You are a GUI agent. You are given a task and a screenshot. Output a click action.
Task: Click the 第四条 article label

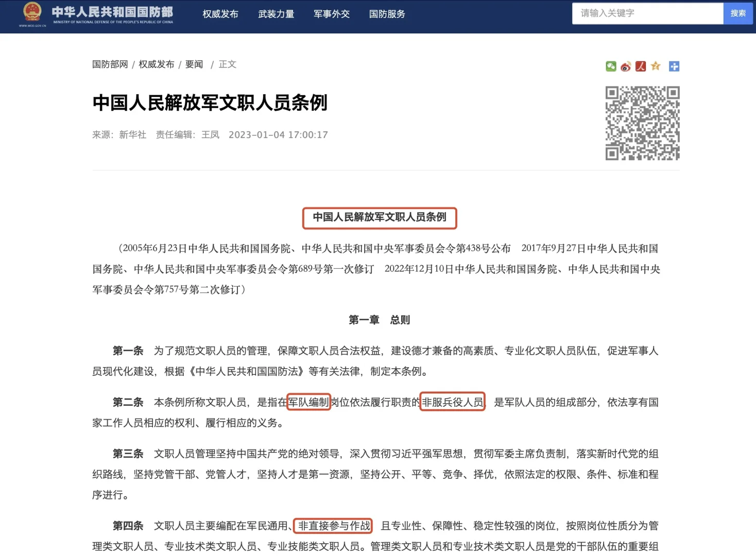click(x=128, y=526)
